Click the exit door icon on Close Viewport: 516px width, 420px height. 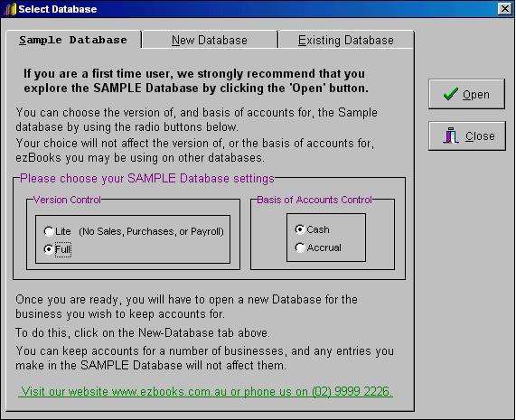(x=451, y=135)
